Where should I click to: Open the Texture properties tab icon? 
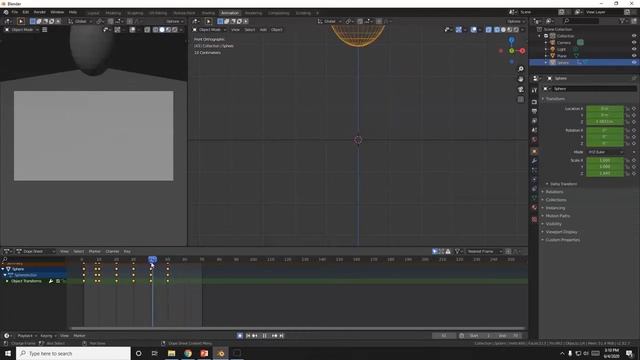pyautogui.click(x=534, y=219)
